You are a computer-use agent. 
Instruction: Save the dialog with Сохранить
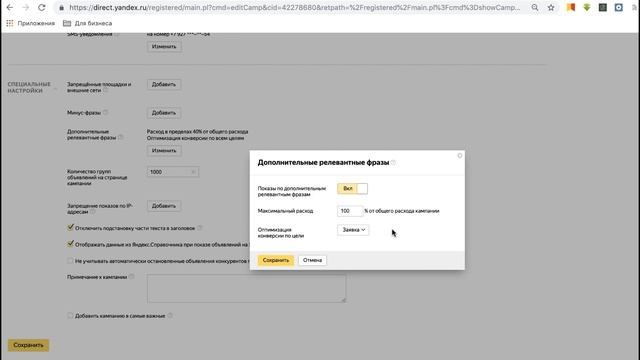[x=276, y=260]
